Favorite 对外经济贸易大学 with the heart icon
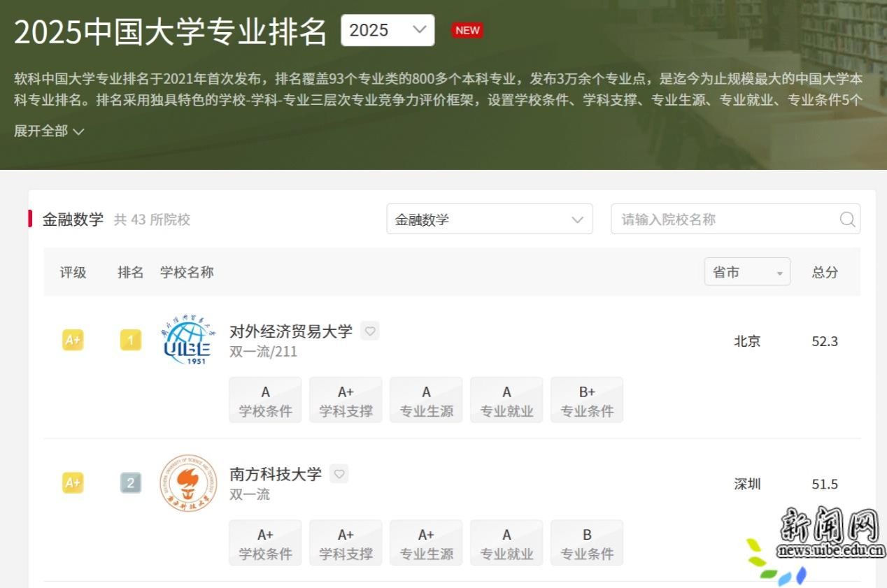Image resolution: width=887 pixels, height=588 pixels. click(x=370, y=331)
